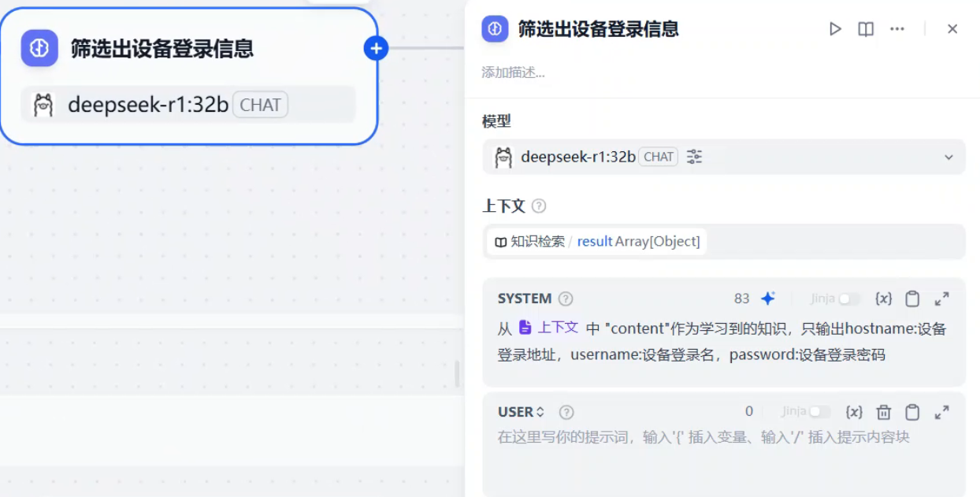Open the prompt generator sparkle icon
Viewport: 980px width, 497px height.
(x=768, y=299)
